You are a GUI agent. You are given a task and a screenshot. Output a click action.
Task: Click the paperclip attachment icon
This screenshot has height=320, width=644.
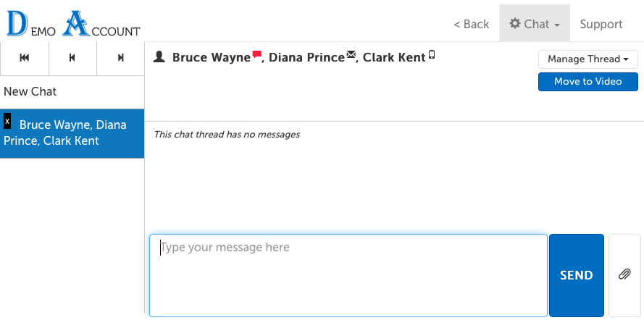624,275
